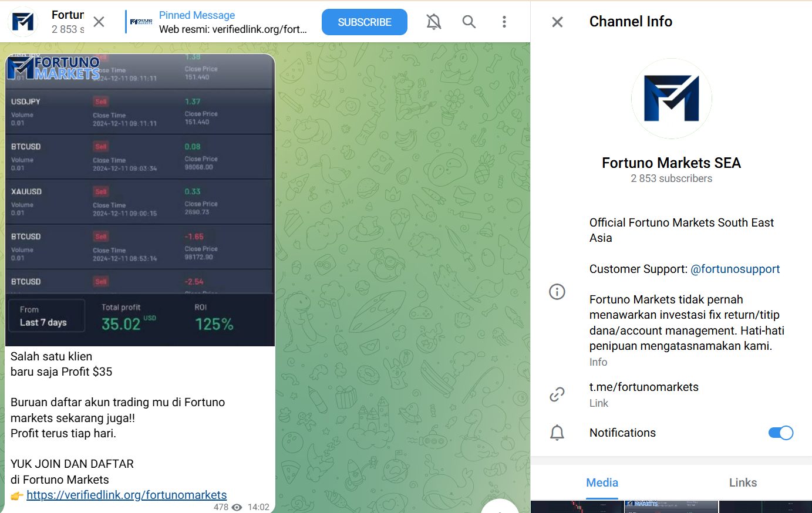Open the first media thumbnail in the Media grid
This screenshot has width=812, height=513.
pyautogui.click(x=577, y=507)
